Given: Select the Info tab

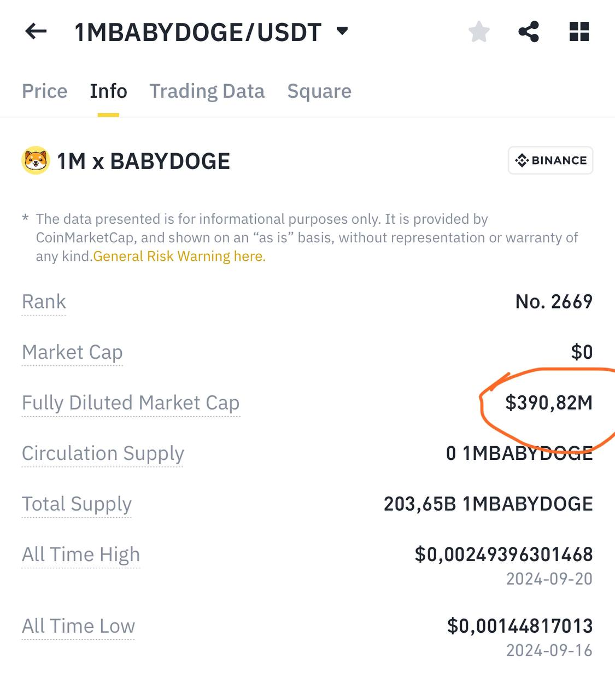Looking at the screenshot, I should 108,91.
